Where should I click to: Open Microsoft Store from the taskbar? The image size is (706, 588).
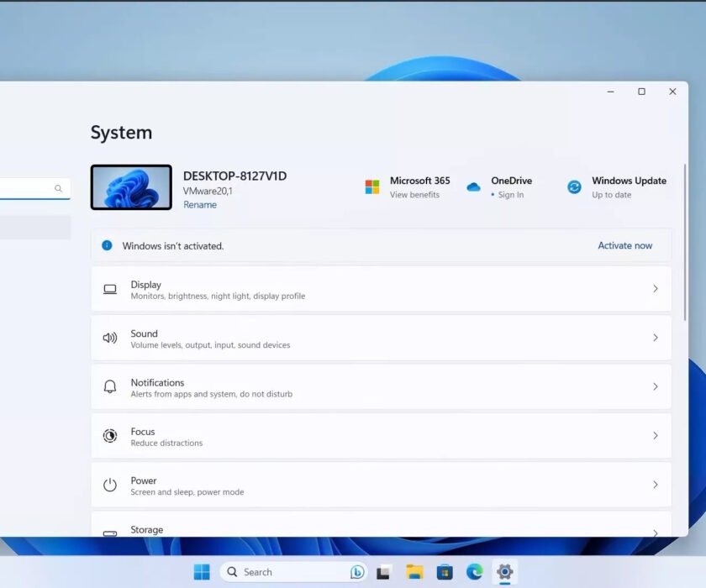coord(445,572)
